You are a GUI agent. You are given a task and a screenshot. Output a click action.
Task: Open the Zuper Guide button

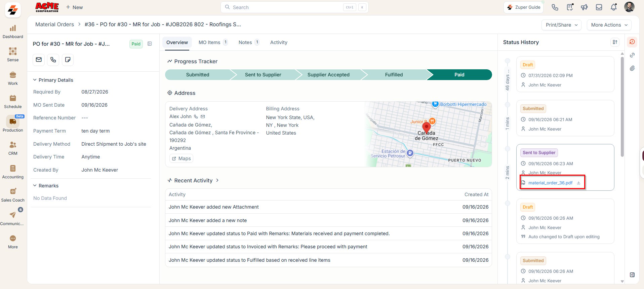coord(523,7)
